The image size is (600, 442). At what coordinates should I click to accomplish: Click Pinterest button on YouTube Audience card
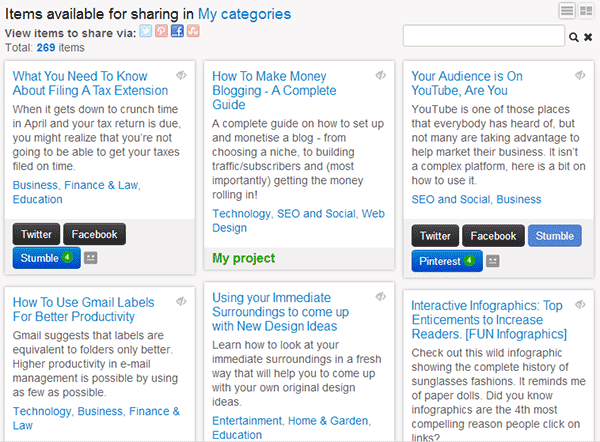(447, 261)
